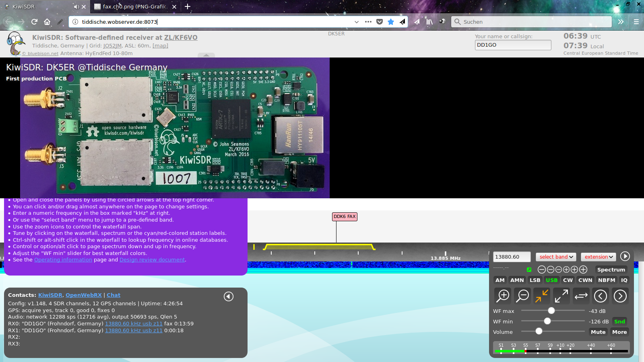Open the browser library icon

[x=429, y=22]
